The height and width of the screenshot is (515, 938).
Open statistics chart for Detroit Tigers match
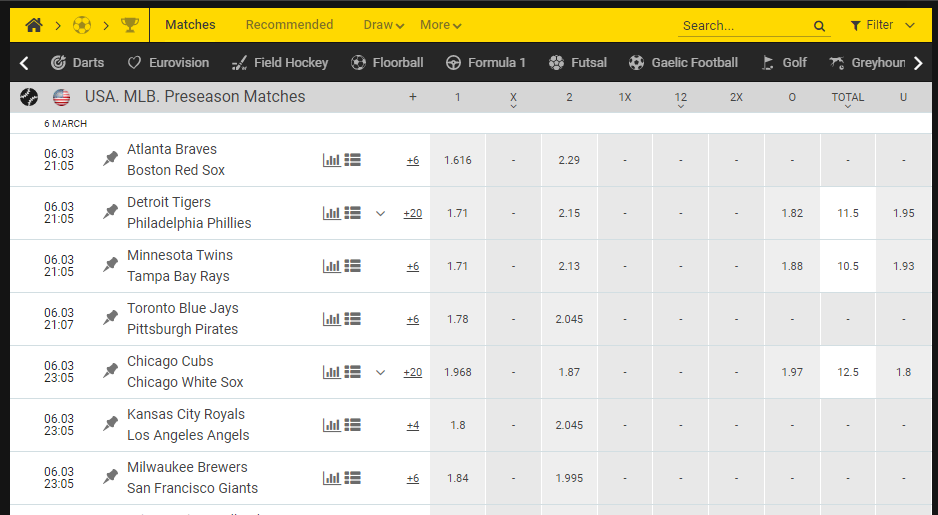331,213
